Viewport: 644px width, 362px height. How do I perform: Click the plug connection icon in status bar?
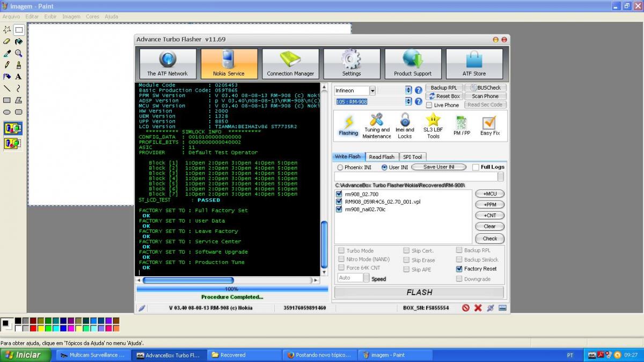[490, 308]
